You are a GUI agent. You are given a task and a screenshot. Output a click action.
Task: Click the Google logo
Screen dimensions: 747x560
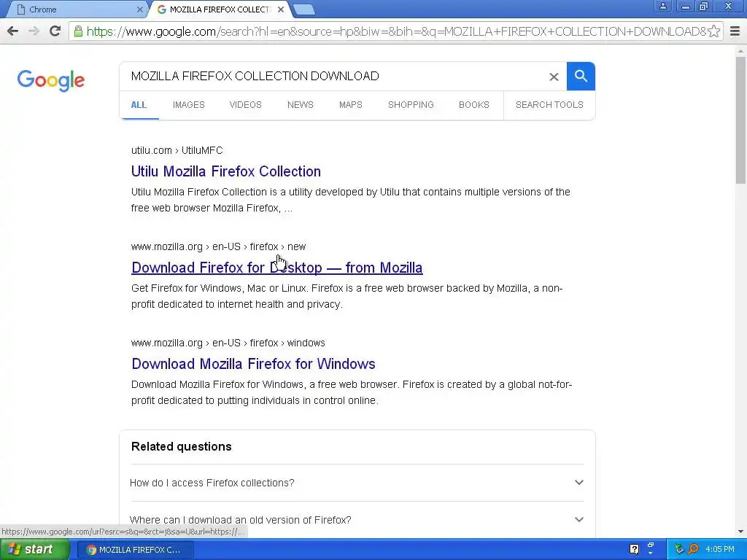pos(51,80)
